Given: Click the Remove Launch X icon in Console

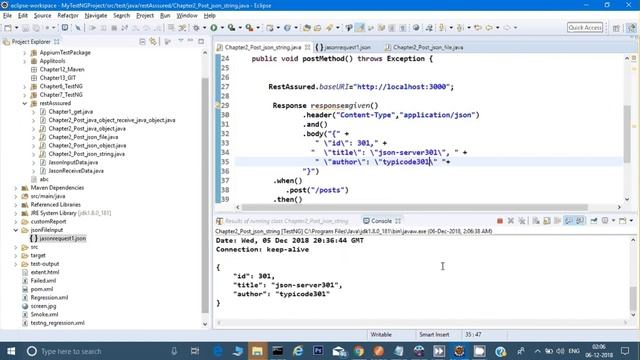Looking at the screenshot, I should pyautogui.click(x=511, y=221).
